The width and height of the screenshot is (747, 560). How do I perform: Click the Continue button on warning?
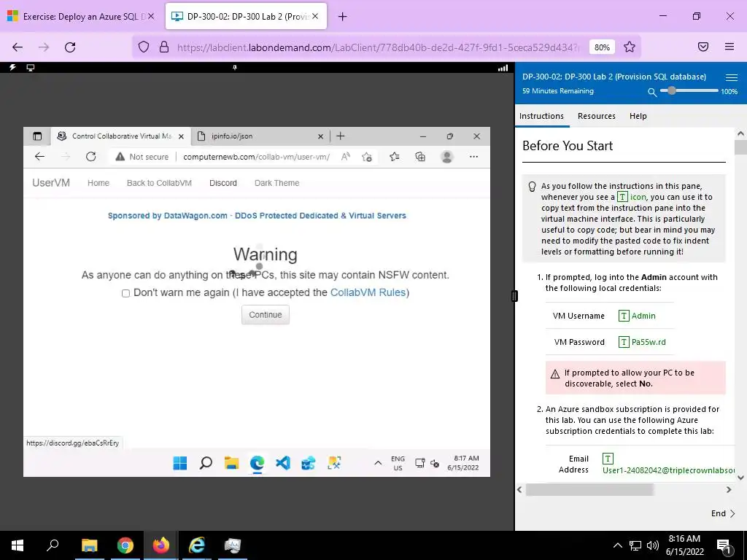click(266, 315)
